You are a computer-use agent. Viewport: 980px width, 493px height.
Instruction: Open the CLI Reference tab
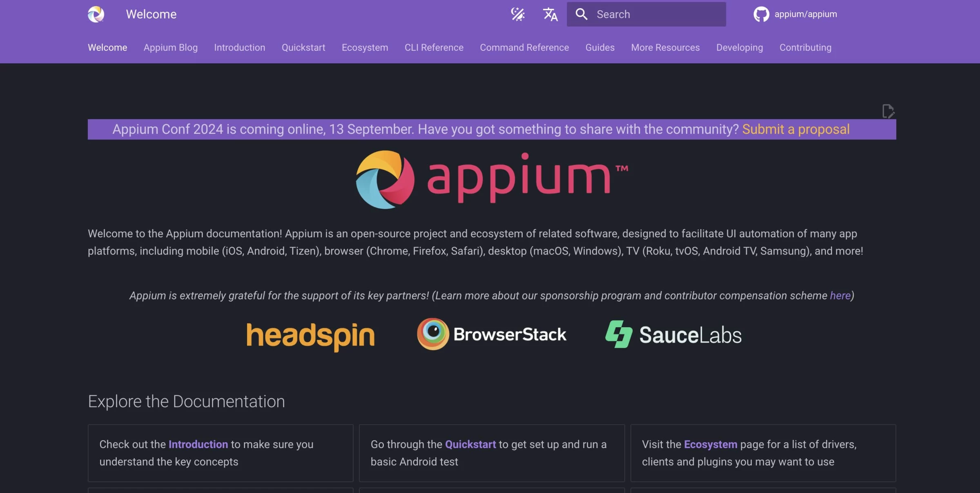[x=434, y=47]
